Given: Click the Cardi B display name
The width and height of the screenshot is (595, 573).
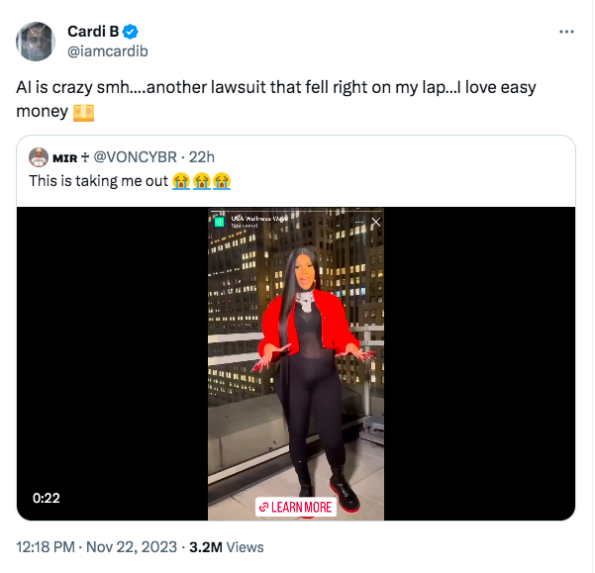Looking at the screenshot, I should click(93, 31).
